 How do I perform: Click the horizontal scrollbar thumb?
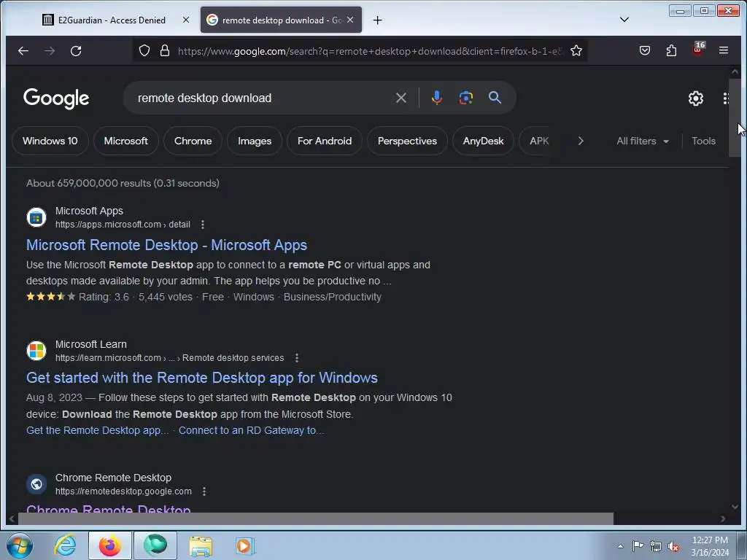tap(315, 518)
